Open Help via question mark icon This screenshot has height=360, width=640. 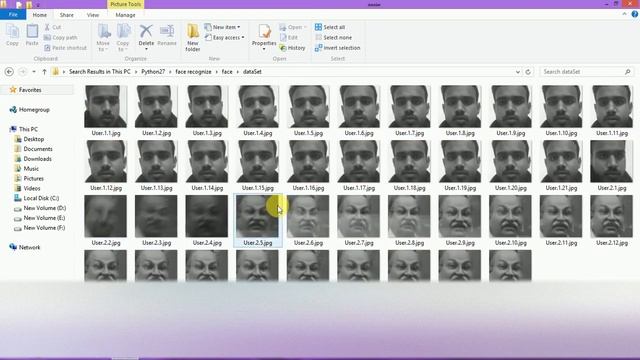tap(635, 14)
